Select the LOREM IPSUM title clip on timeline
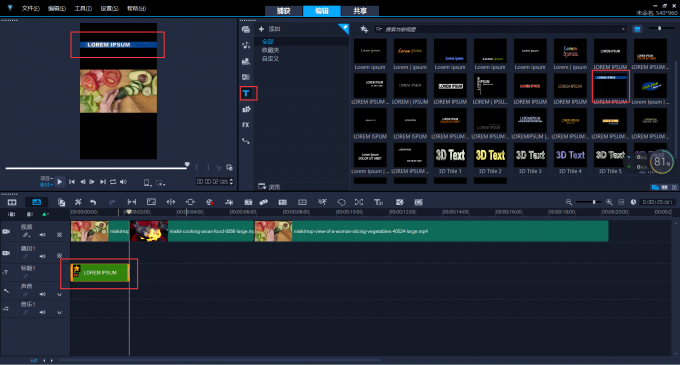The image size is (680, 365). point(100,273)
